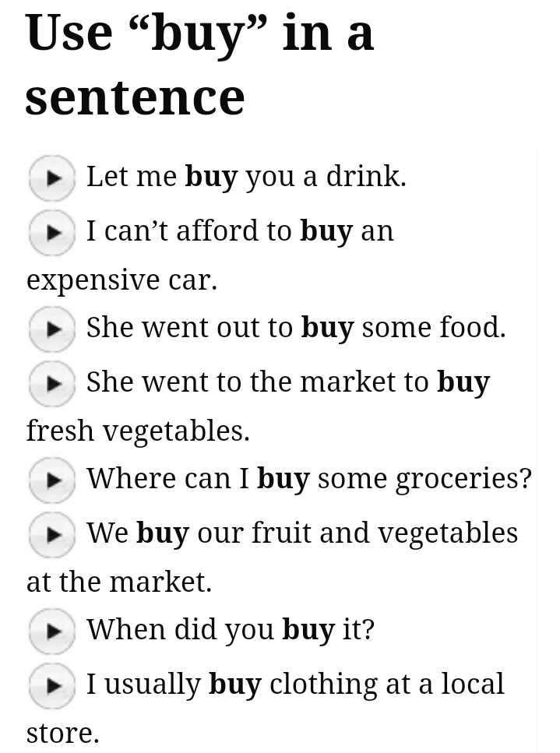Click the words "fresh vegetables."

(x=138, y=431)
